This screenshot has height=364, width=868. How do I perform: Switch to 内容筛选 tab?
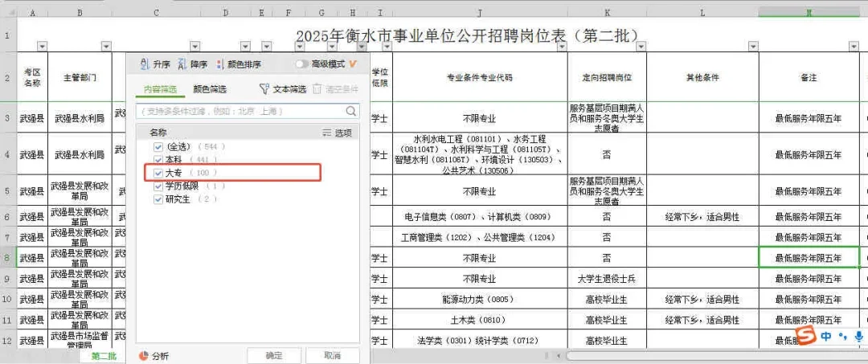tap(161, 89)
